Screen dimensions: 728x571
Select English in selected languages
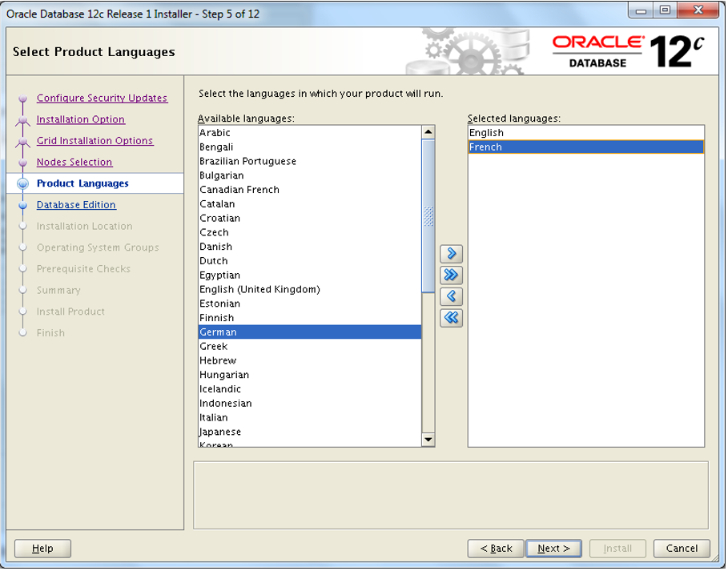coord(587,133)
